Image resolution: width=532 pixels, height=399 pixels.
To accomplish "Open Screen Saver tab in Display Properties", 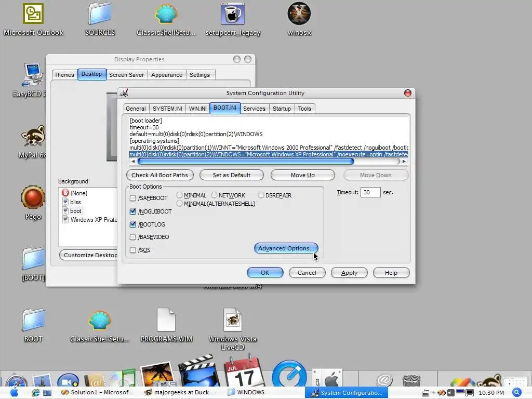I will click(x=127, y=75).
